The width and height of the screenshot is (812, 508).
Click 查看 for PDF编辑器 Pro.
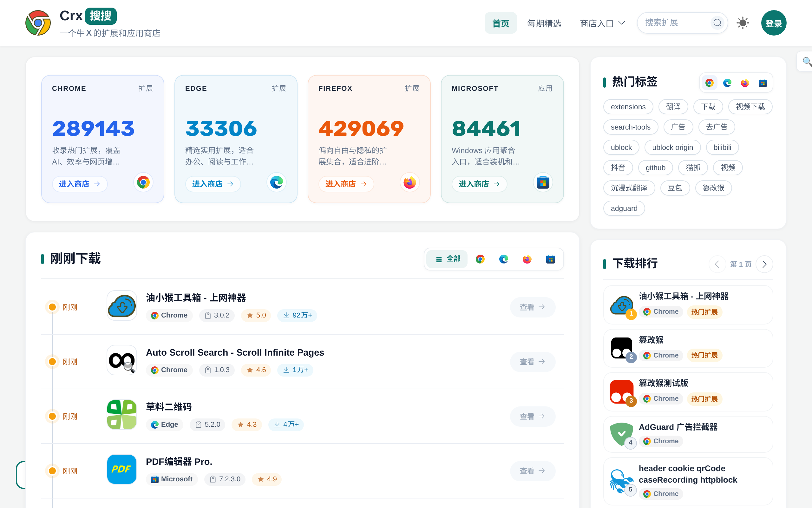[x=533, y=471]
